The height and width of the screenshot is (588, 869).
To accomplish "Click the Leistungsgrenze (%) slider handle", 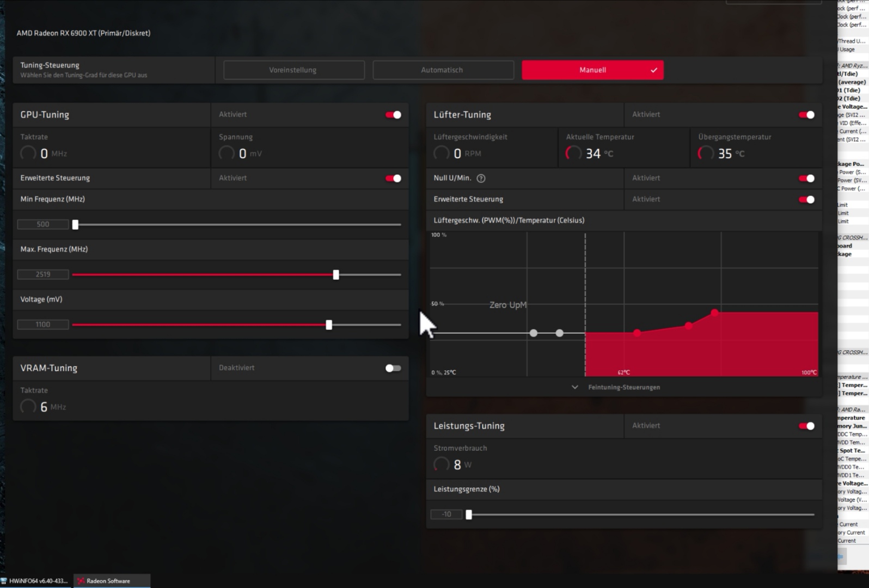I will pyautogui.click(x=469, y=514).
